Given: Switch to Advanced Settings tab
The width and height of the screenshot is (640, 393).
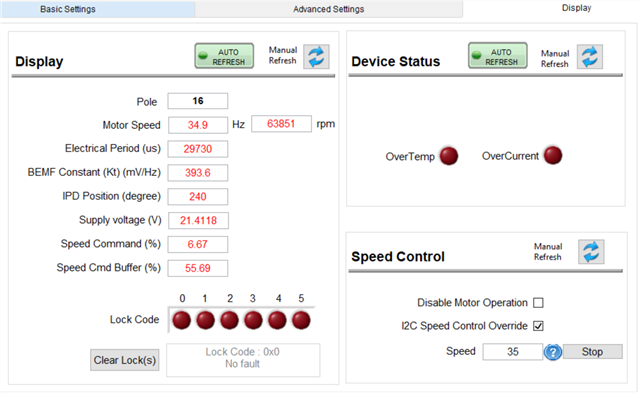Looking at the screenshot, I should [x=329, y=9].
